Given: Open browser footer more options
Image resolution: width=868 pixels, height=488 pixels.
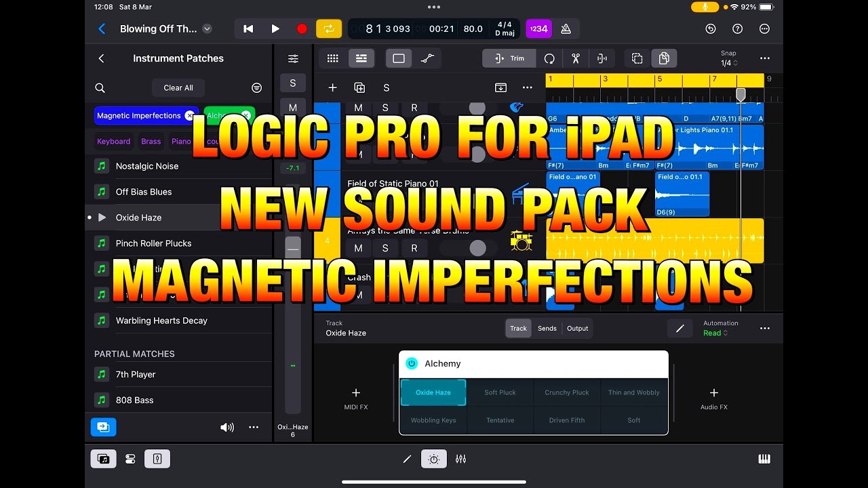Looking at the screenshot, I should click(254, 427).
